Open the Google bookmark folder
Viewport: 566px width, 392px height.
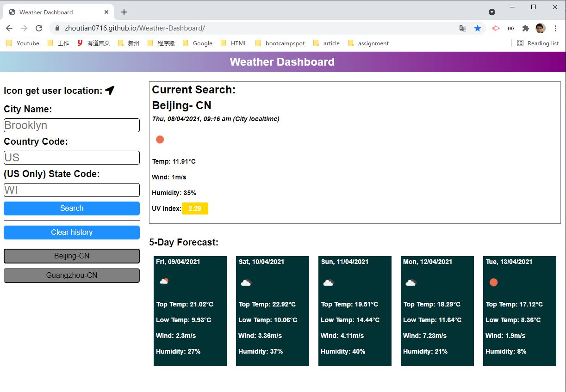(198, 43)
